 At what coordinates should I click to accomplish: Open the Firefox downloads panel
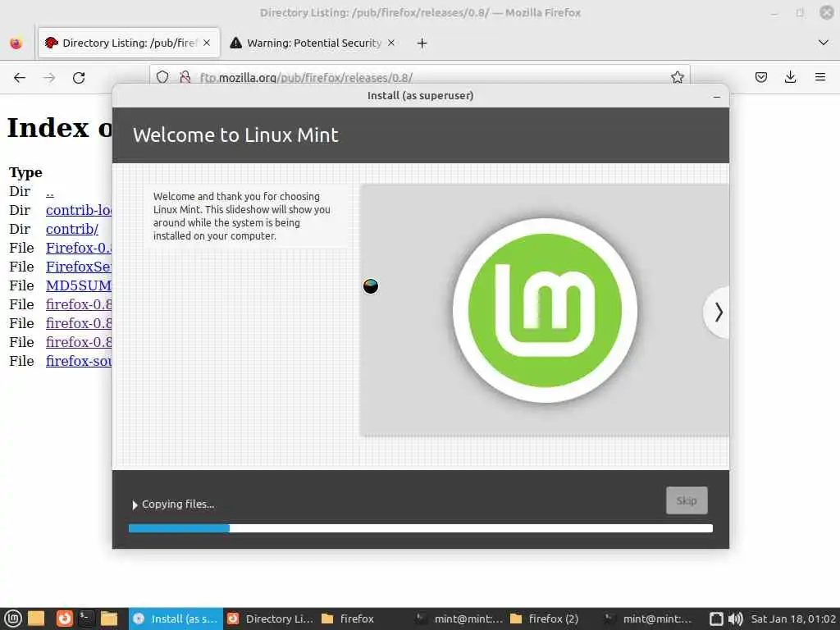pos(790,77)
